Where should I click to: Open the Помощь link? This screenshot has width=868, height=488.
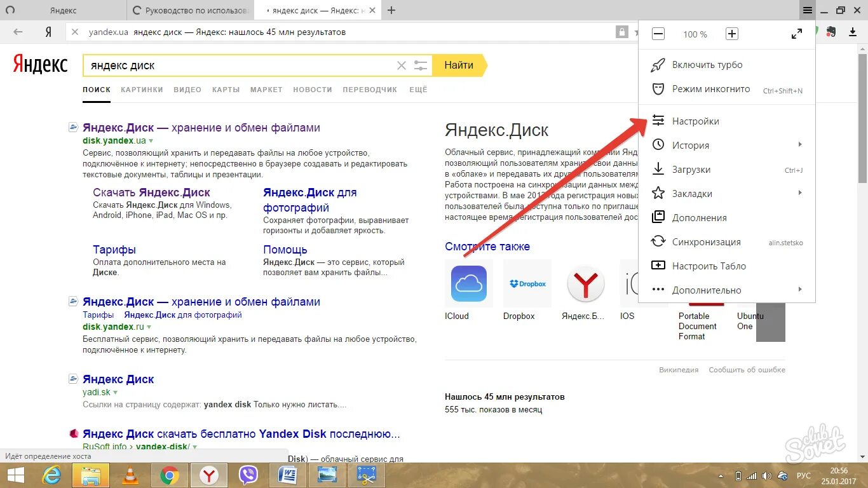click(x=285, y=250)
